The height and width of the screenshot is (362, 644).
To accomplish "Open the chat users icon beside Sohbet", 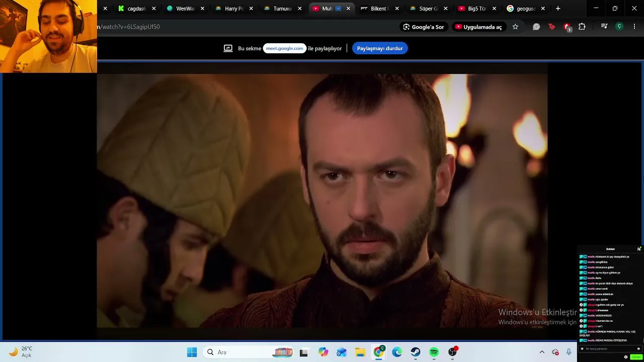I will [639, 249].
